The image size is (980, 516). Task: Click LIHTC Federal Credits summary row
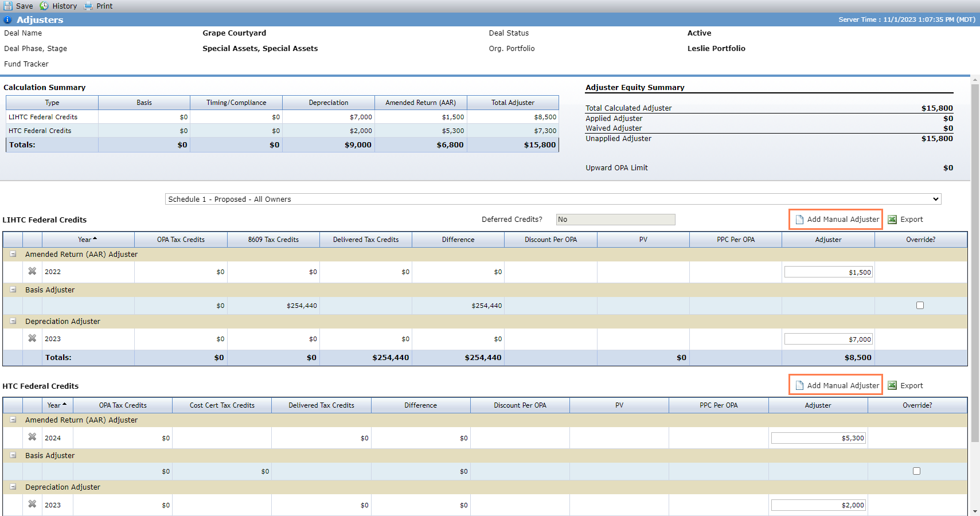pos(282,117)
